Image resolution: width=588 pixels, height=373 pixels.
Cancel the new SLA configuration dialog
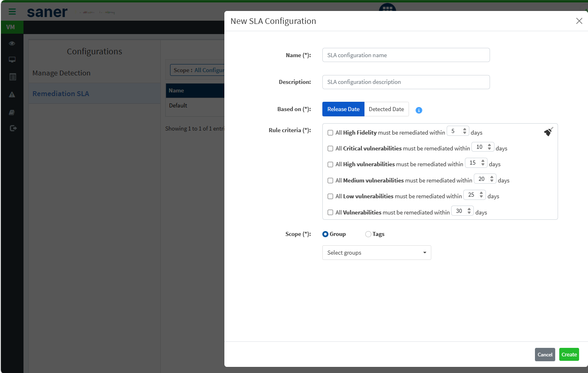pos(545,354)
